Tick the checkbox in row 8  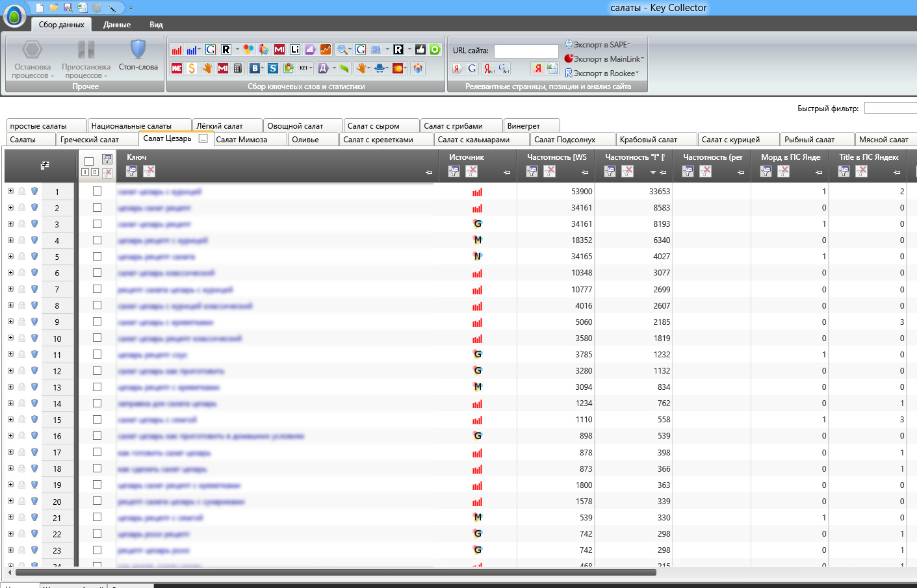click(97, 305)
